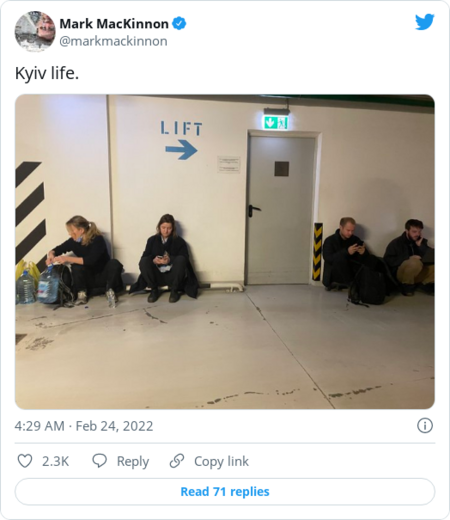Open the tweet timestamp 4:29 AM link

tap(39, 426)
